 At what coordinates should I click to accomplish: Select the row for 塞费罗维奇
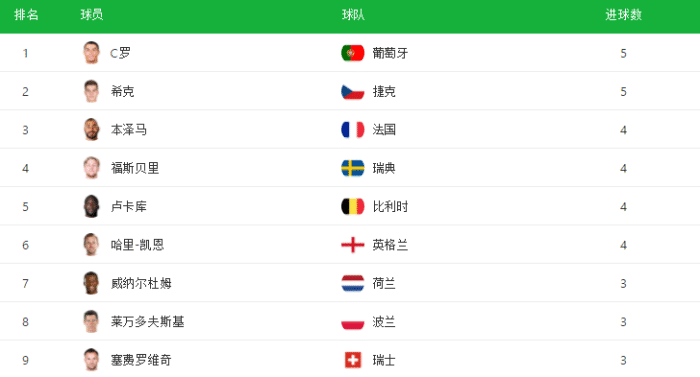click(350, 360)
